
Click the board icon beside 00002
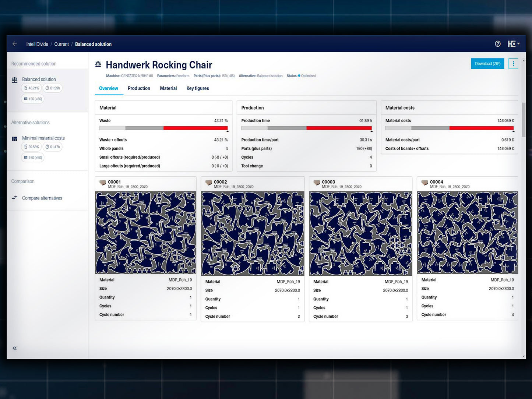coord(209,183)
